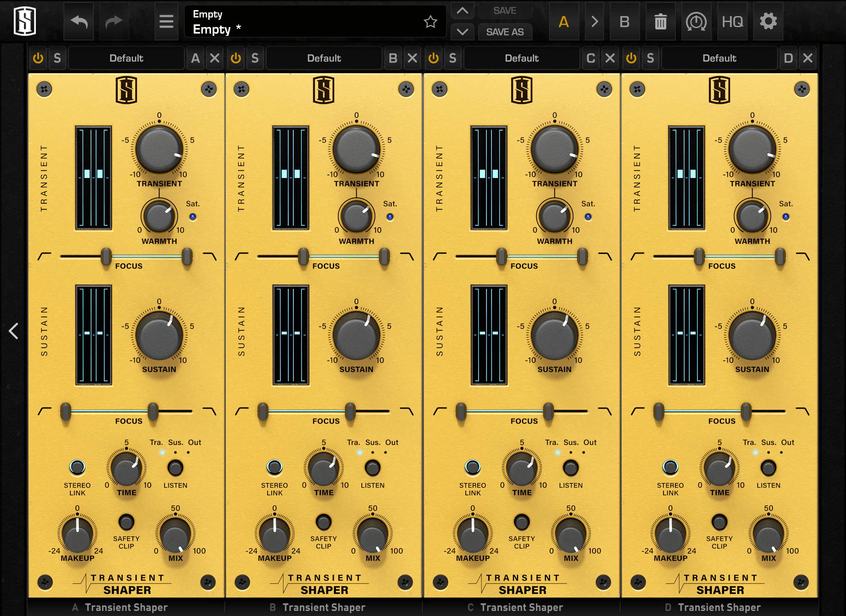The height and width of the screenshot is (616, 846).
Task: Open the hamburger preset menu
Action: [x=166, y=22]
